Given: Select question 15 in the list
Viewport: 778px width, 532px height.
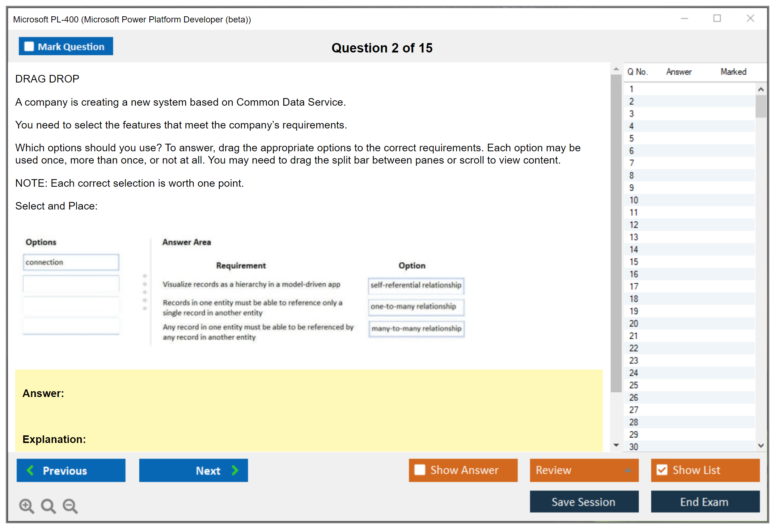Looking at the screenshot, I should tap(634, 262).
